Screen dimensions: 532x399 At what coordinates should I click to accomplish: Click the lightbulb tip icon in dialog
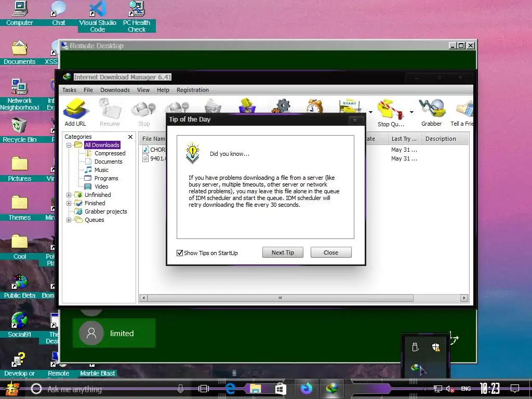[x=192, y=153]
